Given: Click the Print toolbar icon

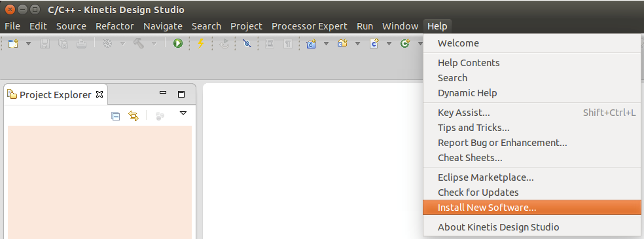Looking at the screenshot, I should click(81, 43).
